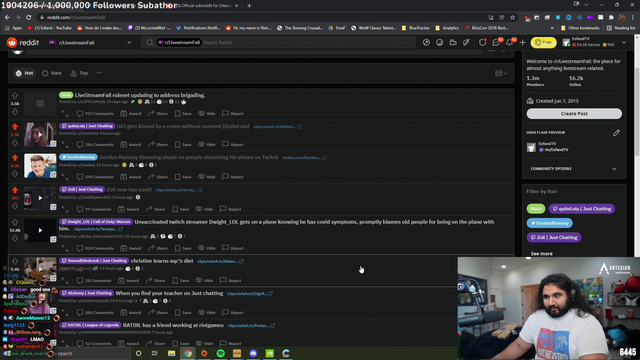Screen dimensions: 640x360
Task: Open the chat icon in Reddit header
Action: coord(496,42)
